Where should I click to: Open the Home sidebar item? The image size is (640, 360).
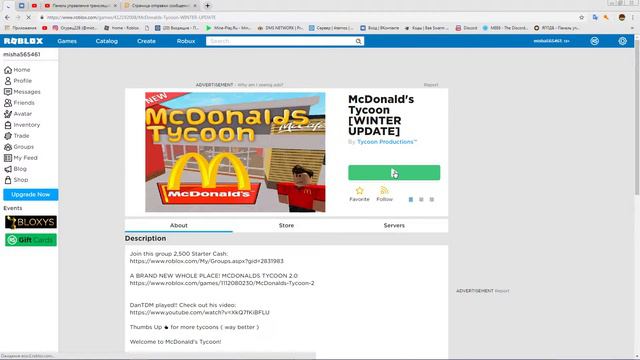click(x=17, y=70)
